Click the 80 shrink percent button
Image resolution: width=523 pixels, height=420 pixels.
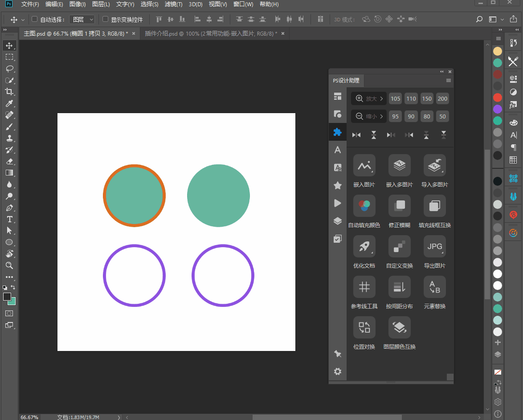tap(427, 116)
